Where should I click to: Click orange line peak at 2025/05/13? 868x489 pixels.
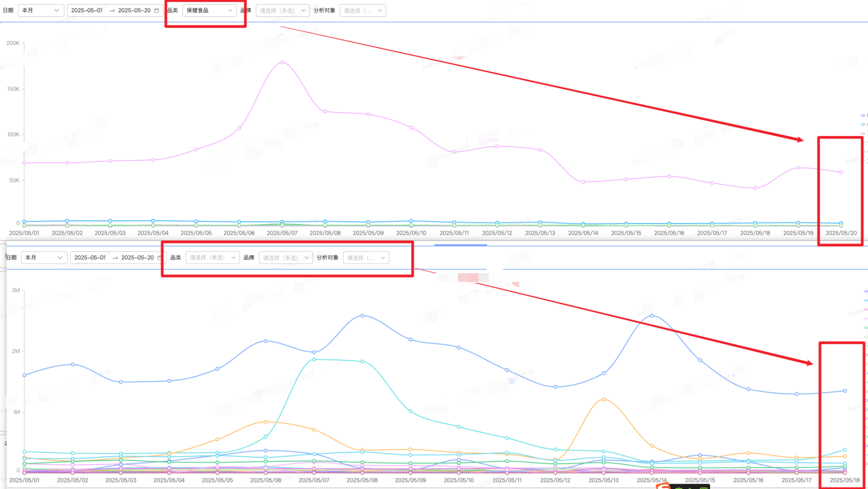(x=603, y=399)
